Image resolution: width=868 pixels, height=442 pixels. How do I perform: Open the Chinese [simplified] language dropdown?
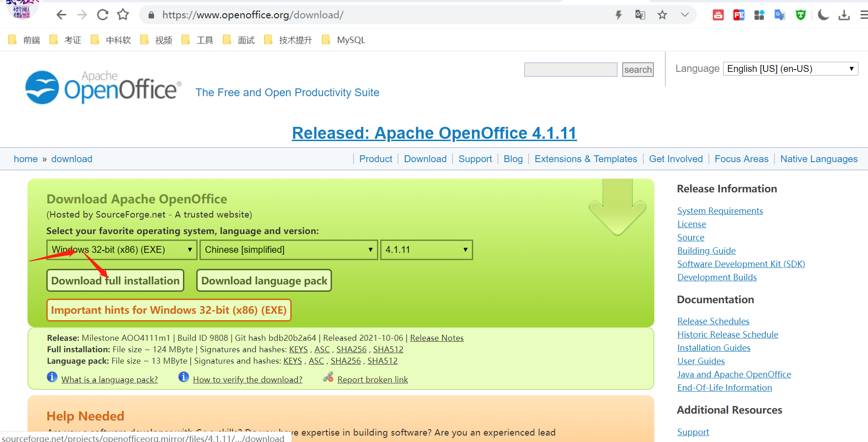click(x=289, y=250)
